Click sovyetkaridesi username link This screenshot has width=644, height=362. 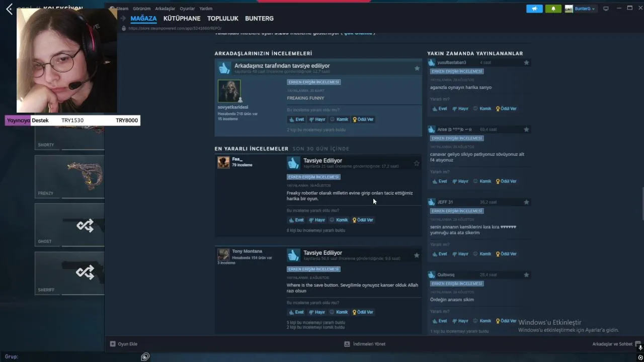[x=233, y=107]
